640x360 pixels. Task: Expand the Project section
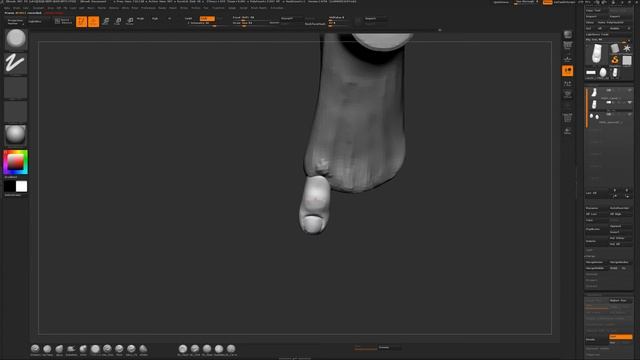tap(592, 280)
